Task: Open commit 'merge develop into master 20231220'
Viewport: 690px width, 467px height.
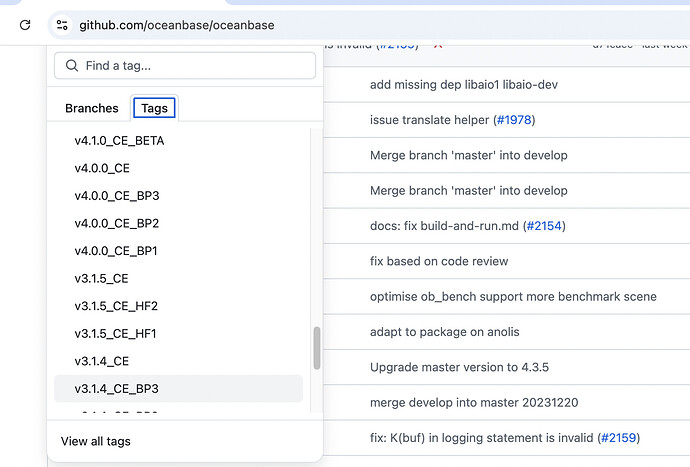Action: click(474, 402)
